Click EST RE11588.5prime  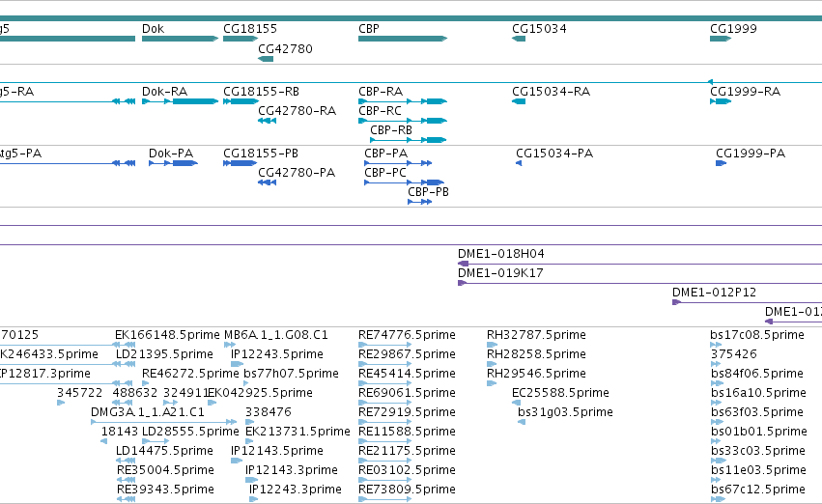coord(407,432)
